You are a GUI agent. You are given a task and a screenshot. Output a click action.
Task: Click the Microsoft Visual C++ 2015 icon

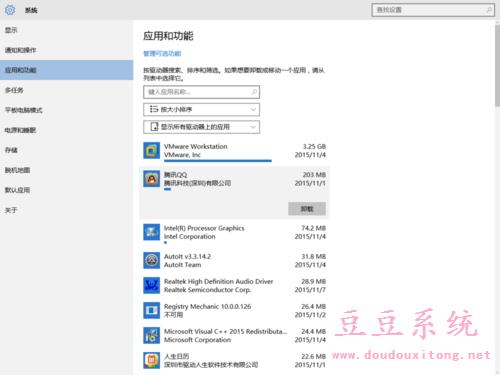152,335
